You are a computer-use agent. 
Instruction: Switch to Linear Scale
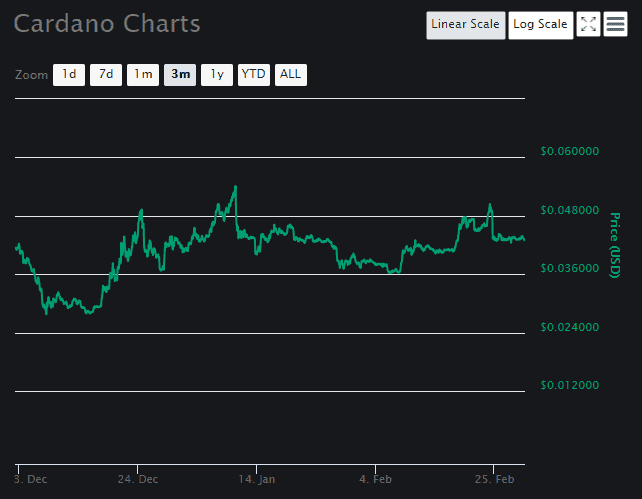click(x=466, y=25)
